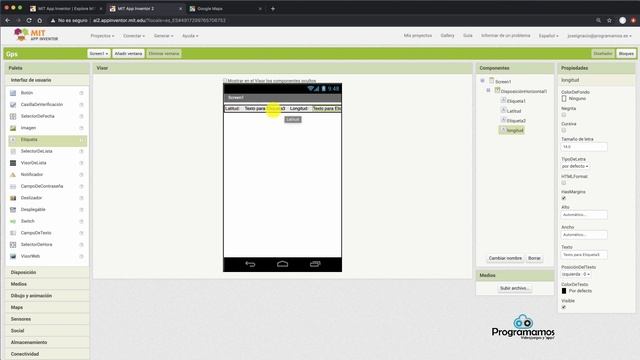640x360 pixels.
Task: Switch to the Google Maps browser tab
Action: click(224, 9)
